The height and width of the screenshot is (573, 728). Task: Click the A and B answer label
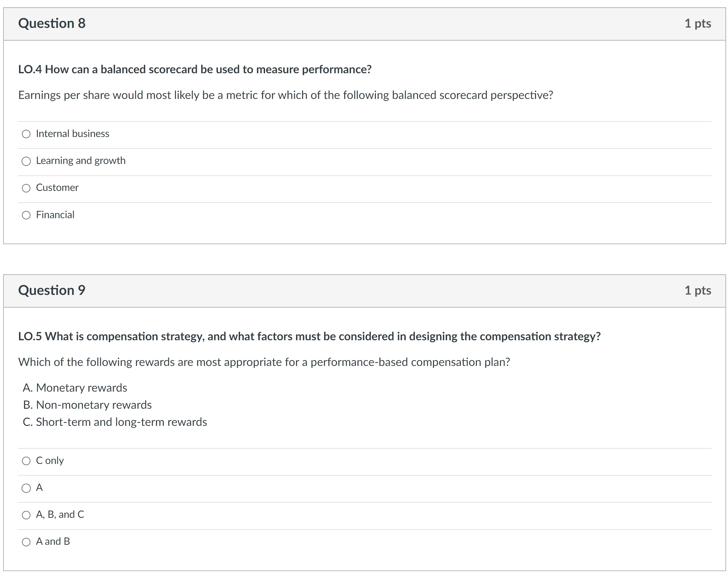(x=53, y=542)
